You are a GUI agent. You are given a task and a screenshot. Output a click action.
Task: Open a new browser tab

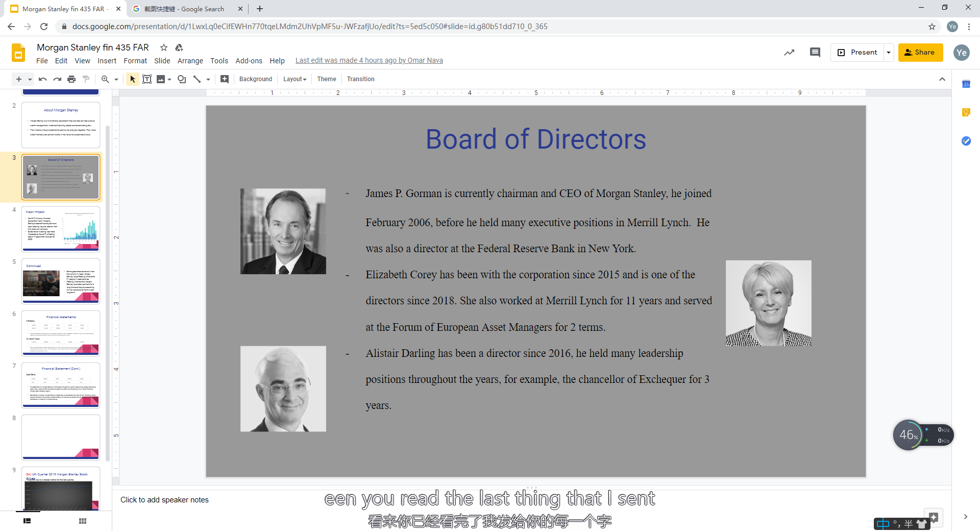click(x=260, y=9)
